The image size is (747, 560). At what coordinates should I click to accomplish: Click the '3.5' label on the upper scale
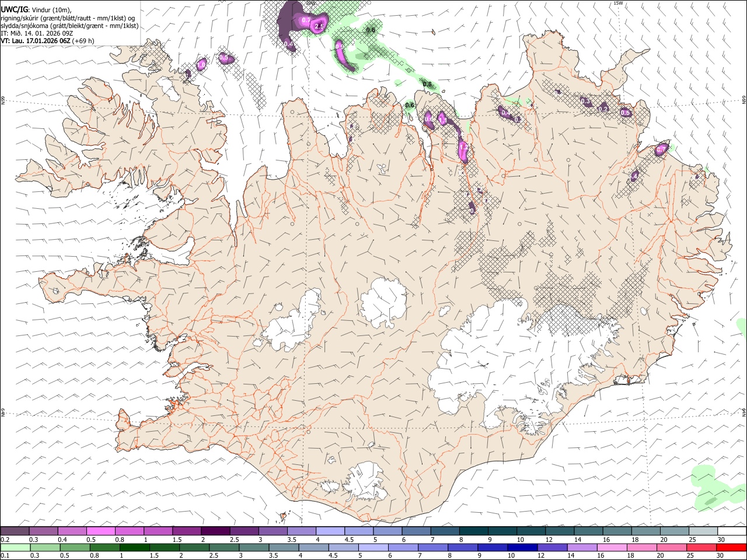point(292,540)
